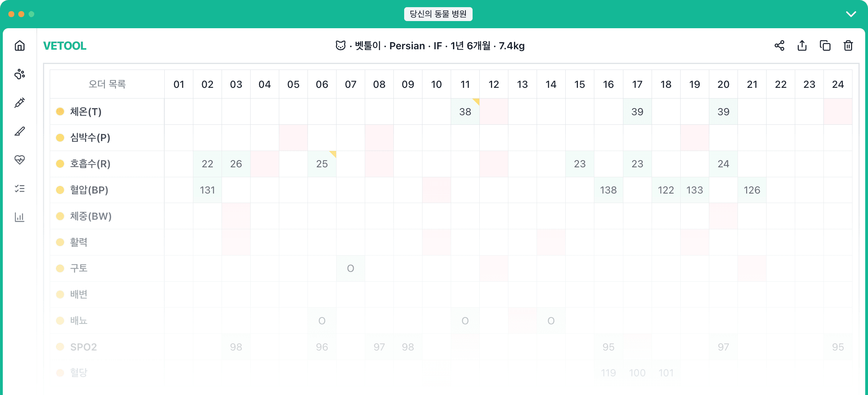Click the VETOOL logo

(x=65, y=46)
